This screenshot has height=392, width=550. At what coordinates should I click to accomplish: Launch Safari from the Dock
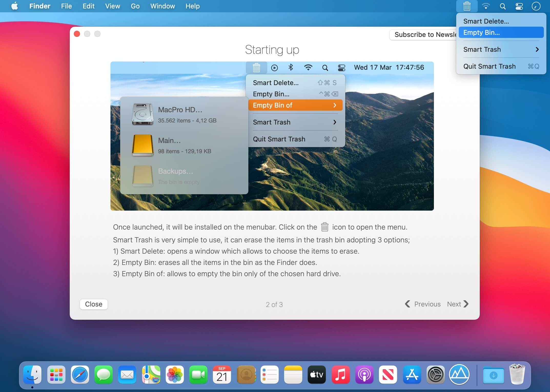click(80, 375)
